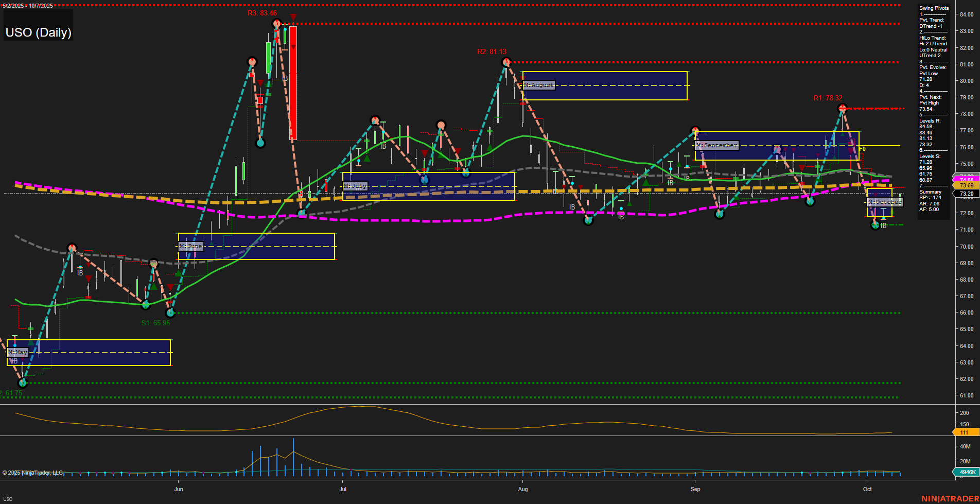The width and height of the screenshot is (980, 504).
Task: Click the NinjaTrader logo in bottom corner
Action: coord(949,498)
